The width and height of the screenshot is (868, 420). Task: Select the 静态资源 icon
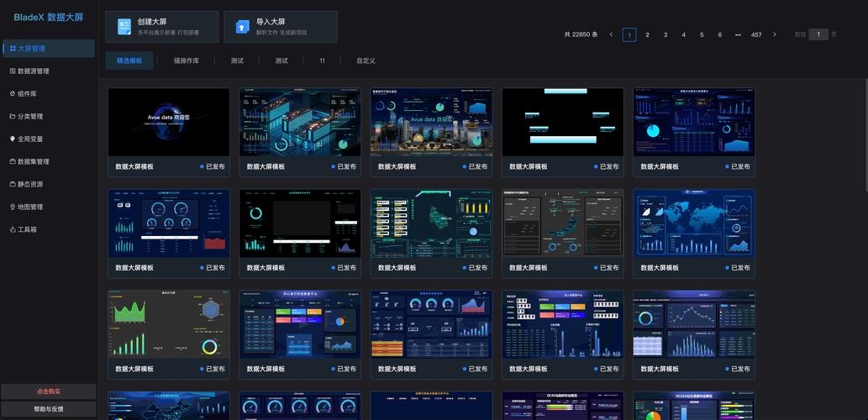[x=12, y=184]
